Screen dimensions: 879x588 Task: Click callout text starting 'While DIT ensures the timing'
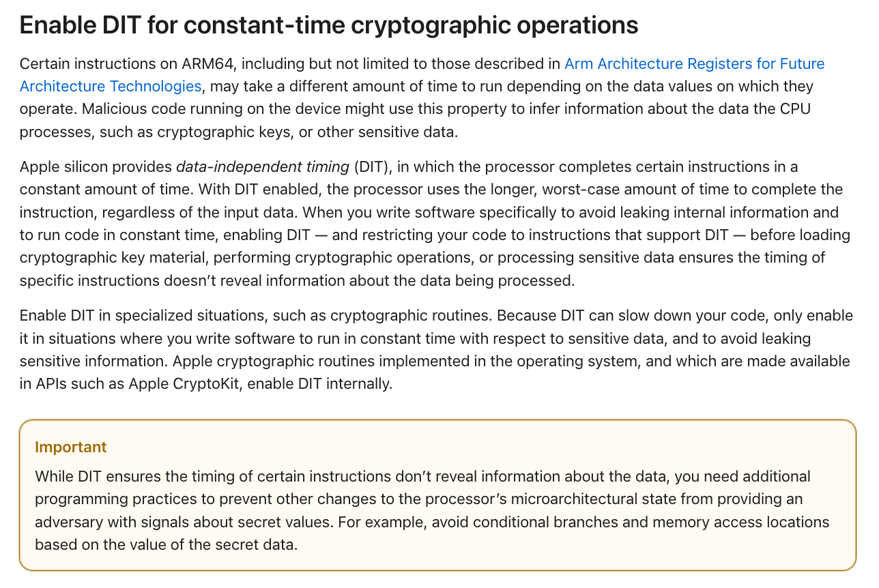tap(432, 510)
